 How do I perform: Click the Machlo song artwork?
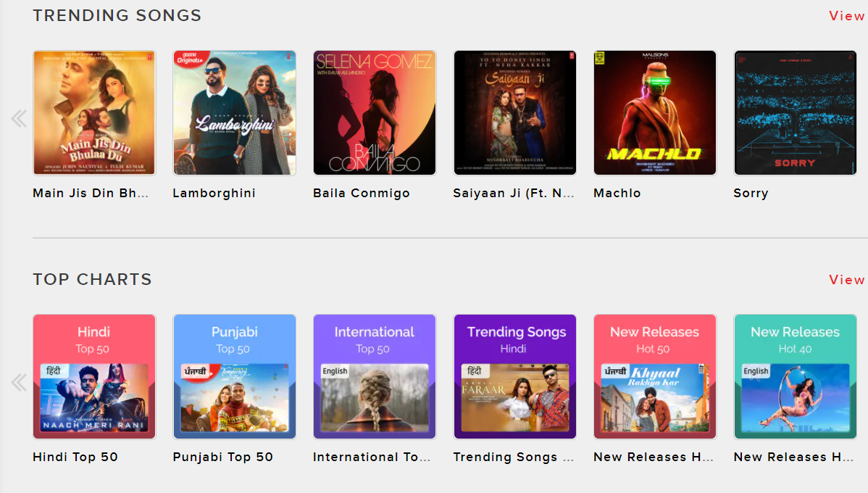tap(655, 113)
